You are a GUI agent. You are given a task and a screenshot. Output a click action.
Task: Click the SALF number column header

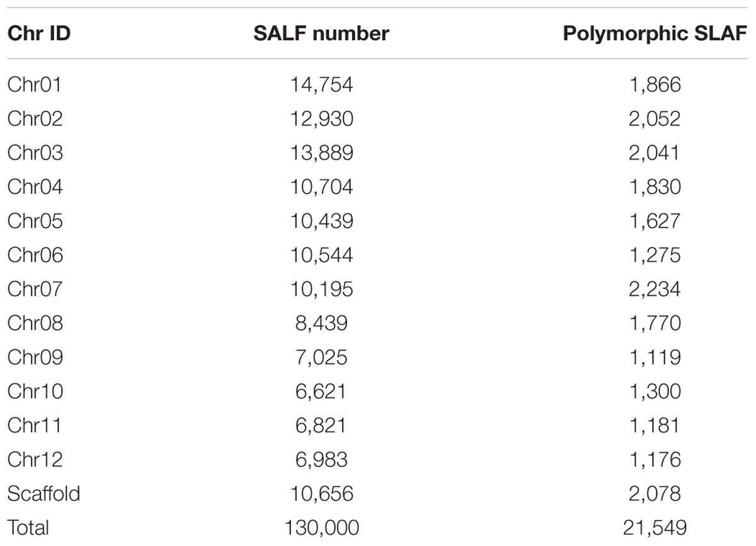(x=321, y=33)
